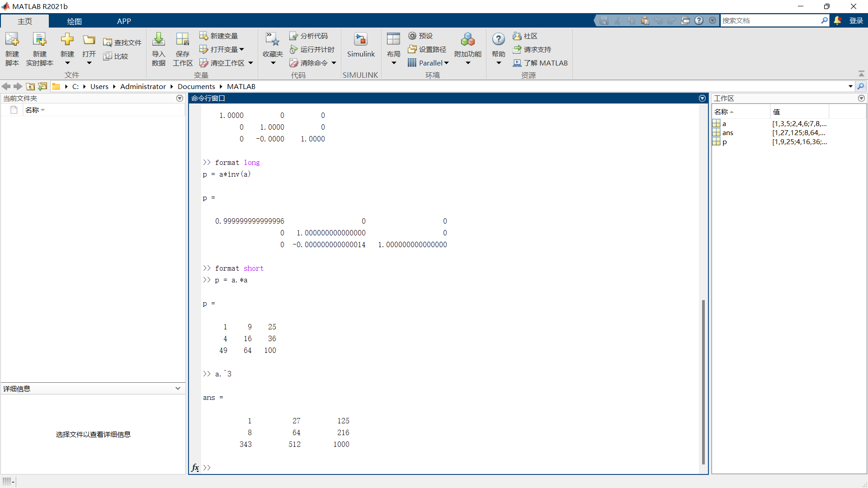
Task: Click the 登录 sign-in link
Action: coord(856,20)
